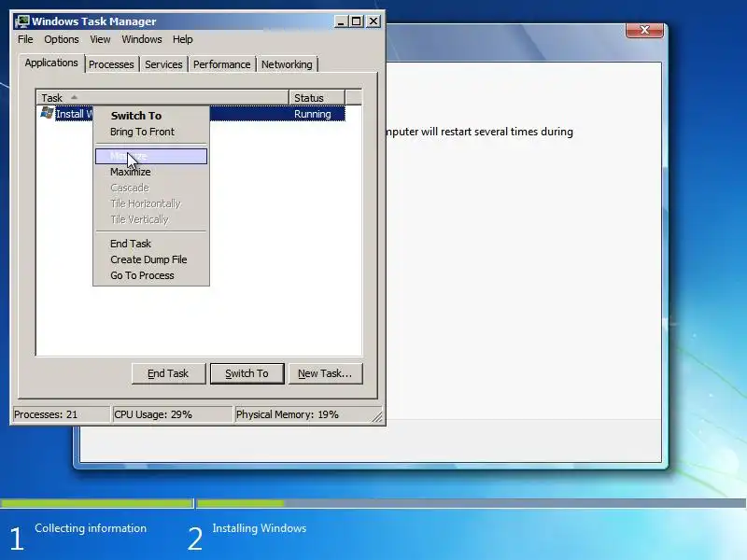Sort by the Task column header

tap(162, 98)
